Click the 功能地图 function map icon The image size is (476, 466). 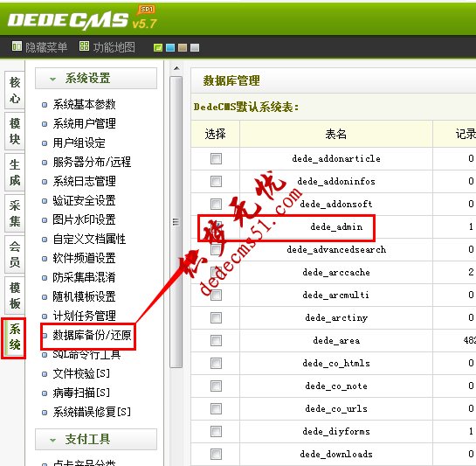tap(84, 46)
